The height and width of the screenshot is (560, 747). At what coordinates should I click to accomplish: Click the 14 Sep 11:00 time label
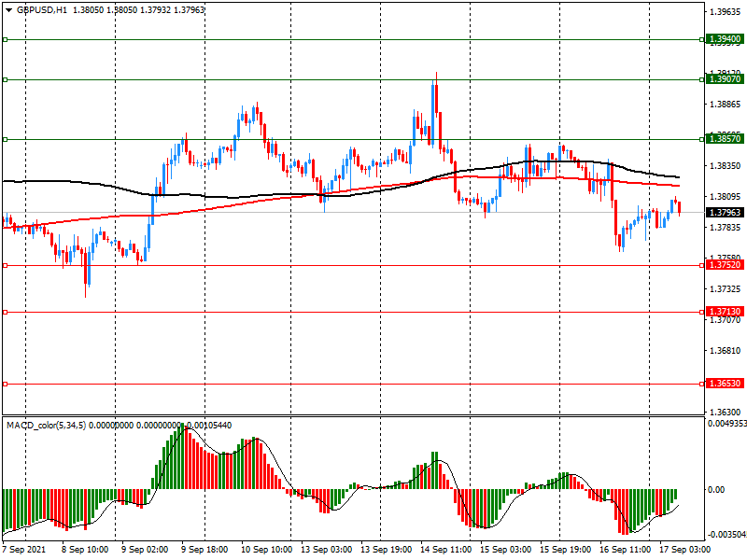click(446, 550)
